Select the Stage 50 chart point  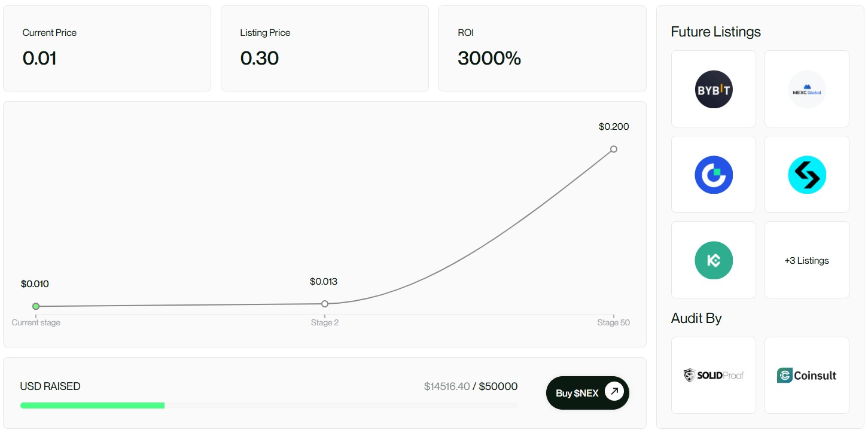614,149
